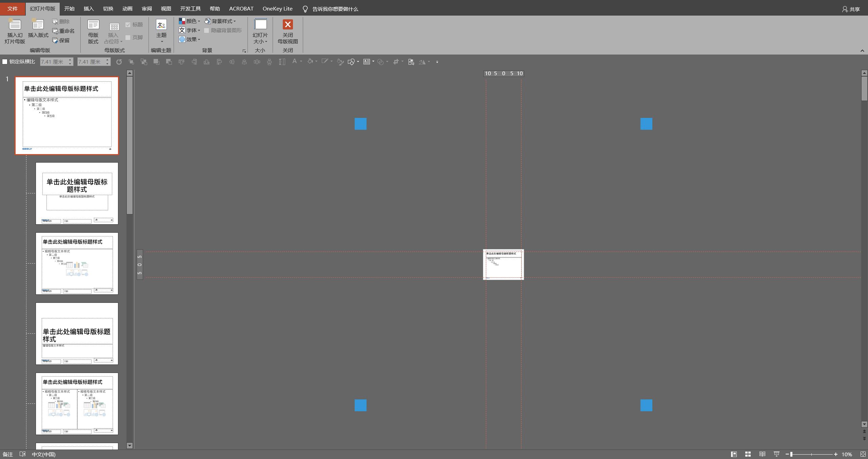The width and height of the screenshot is (868, 459).
Task: Switch to the OneKey Lite tab
Action: 277,9
